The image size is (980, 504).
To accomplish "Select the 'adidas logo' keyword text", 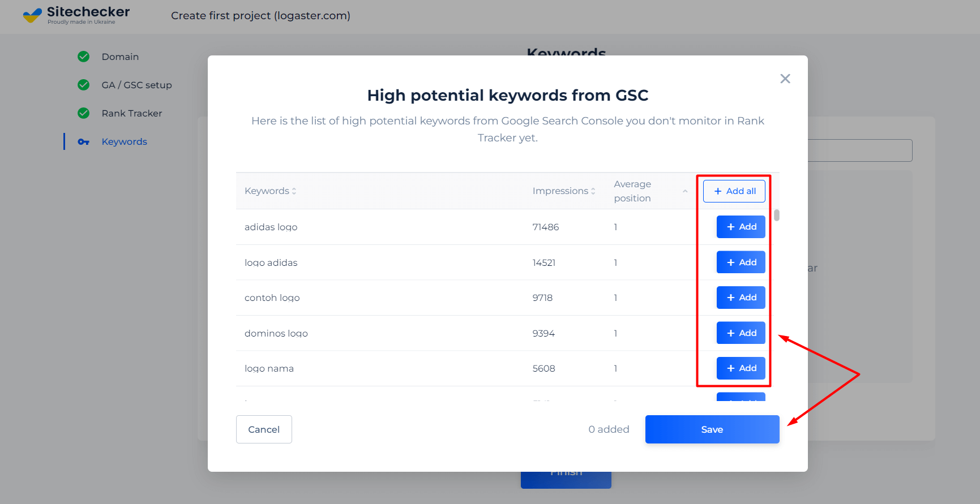I will [x=271, y=227].
